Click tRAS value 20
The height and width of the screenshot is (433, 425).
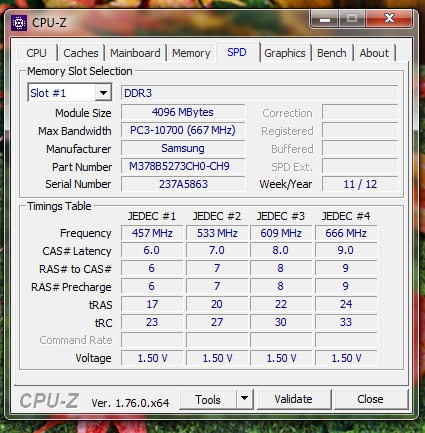pyautogui.click(x=217, y=304)
